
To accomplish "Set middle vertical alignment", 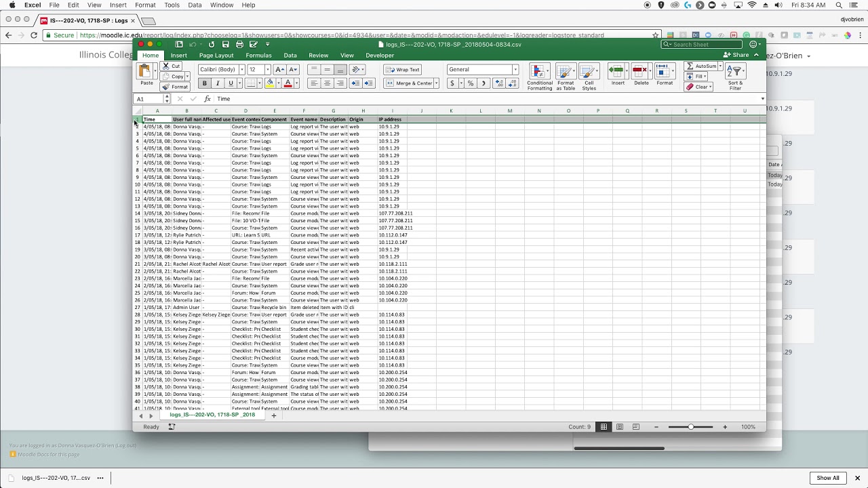I will pyautogui.click(x=327, y=70).
